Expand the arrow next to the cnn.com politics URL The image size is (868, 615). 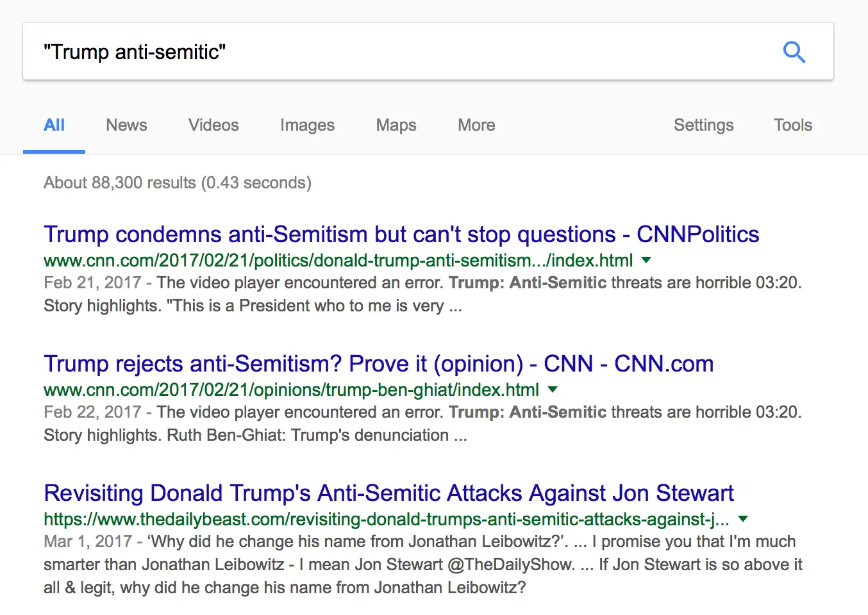click(646, 260)
